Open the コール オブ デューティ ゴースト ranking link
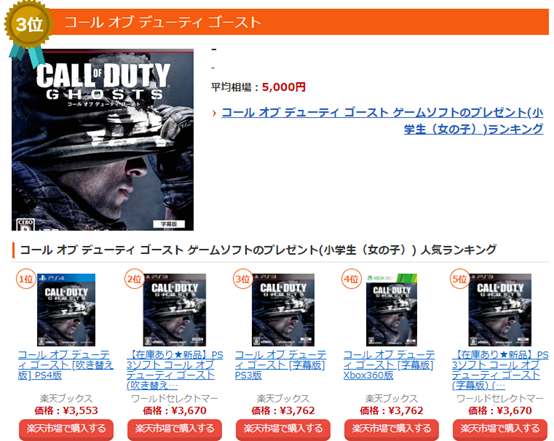The width and height of the screenshot is (554, 441). pyautogui.click(x=382, y=121)
